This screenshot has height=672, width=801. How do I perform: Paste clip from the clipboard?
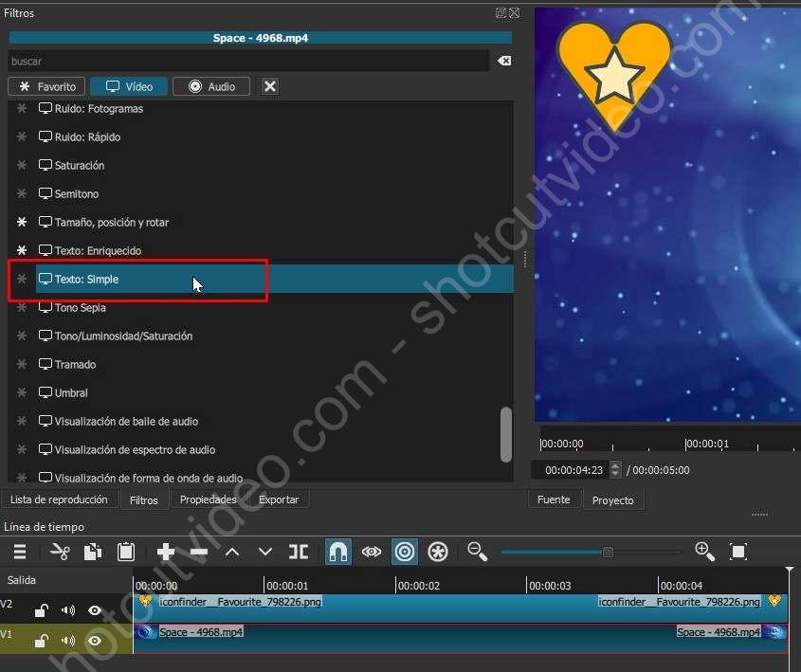[x=124, y=552]
